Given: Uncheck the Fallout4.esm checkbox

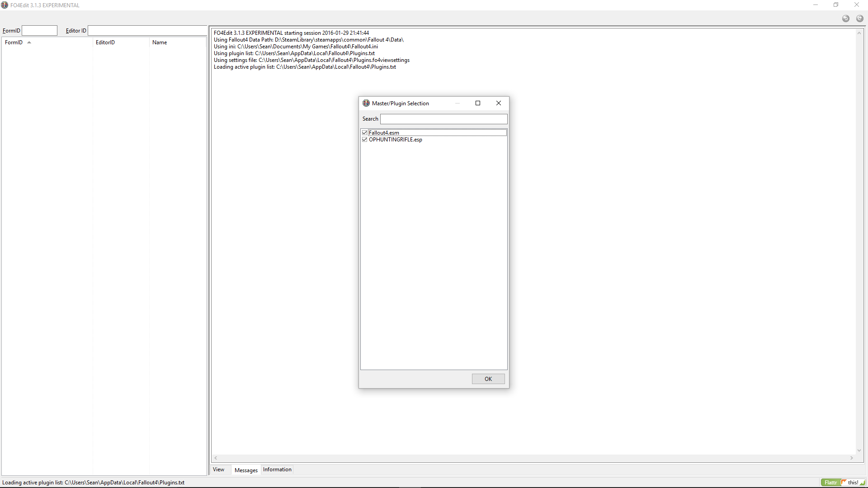Looking at the screenshot, I should click(364, 132).
